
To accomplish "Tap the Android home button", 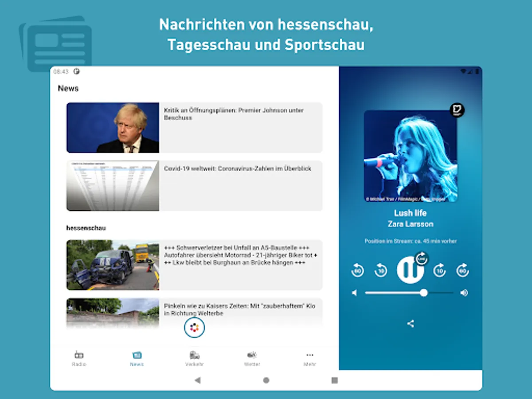I will click(x=266, y=380).
